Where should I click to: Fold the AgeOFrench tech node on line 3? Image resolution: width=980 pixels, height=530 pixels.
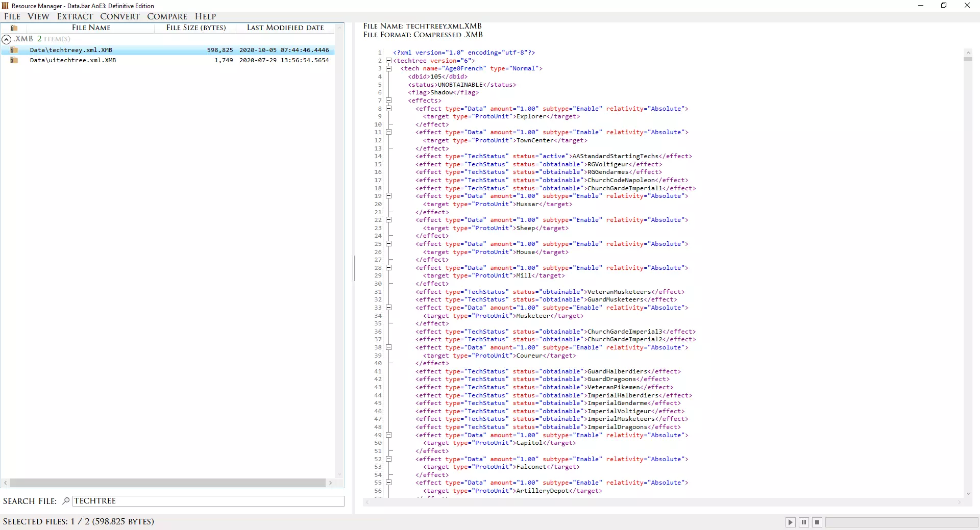click(x=388, y=68)
